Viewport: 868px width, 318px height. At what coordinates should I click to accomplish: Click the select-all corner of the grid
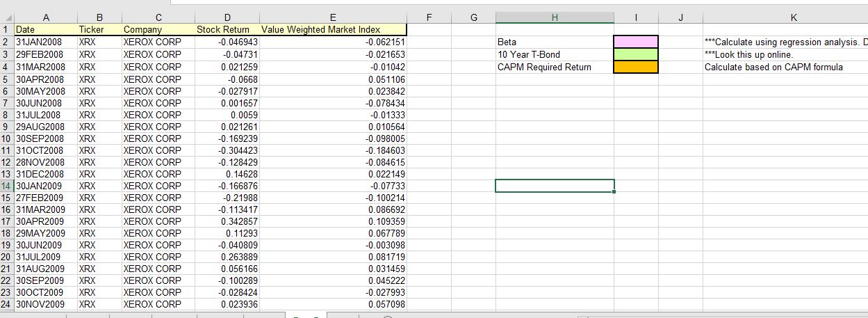pyautogui.click(x=7, y=17)
